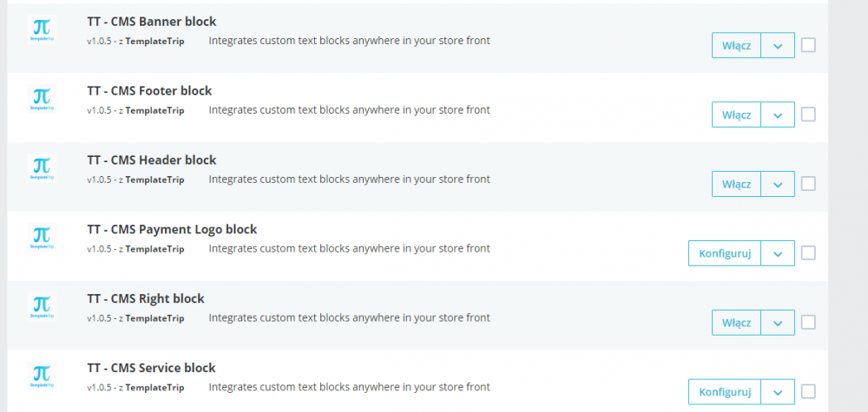Click the TT - CMS Right block module icon
868x412 pixels.
point(41,308)
